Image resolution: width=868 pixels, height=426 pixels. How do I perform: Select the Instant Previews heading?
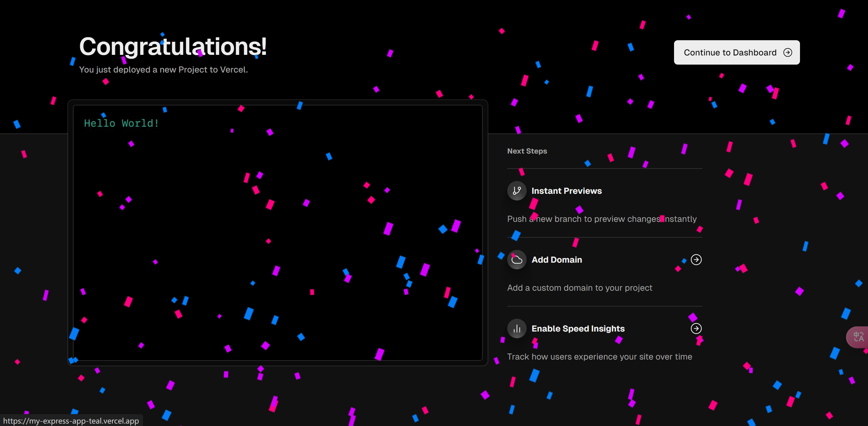click(566, 191)
